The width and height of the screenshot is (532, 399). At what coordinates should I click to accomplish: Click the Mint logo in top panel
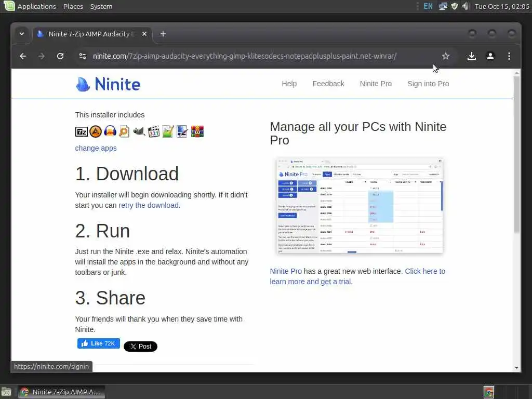click(x=9, y=6)
